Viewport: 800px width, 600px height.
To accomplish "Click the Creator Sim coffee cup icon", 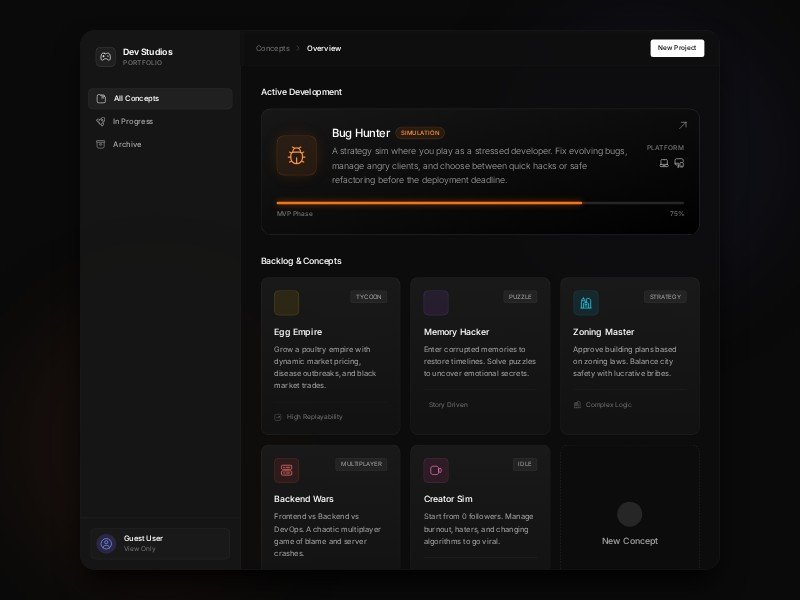I will (436, 470).
